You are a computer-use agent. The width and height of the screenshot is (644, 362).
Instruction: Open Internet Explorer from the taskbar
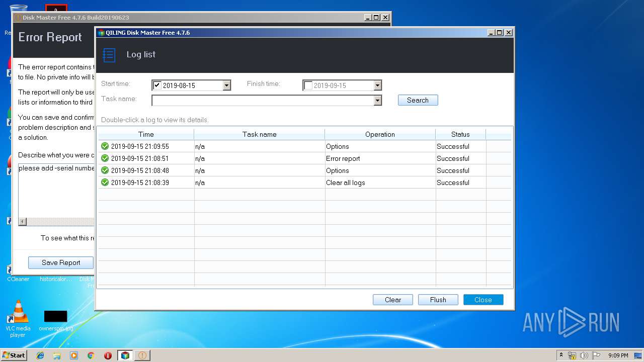point(40,355)
